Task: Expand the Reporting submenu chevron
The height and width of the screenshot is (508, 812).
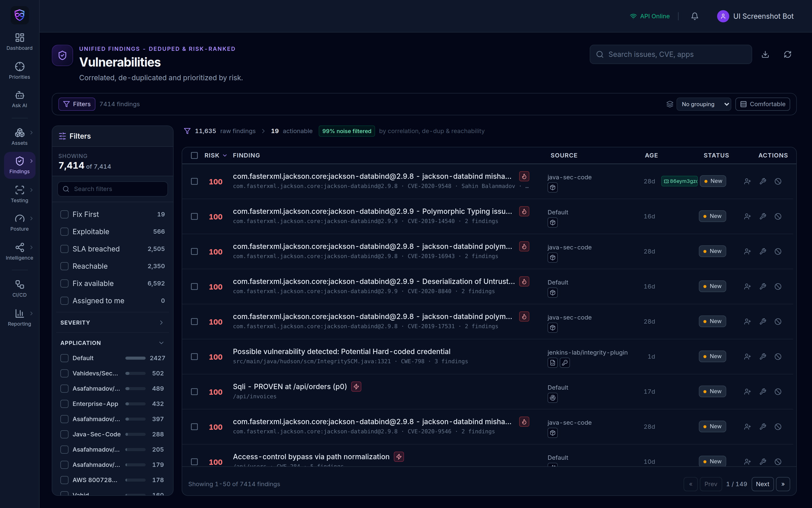Action: [31, 313]
